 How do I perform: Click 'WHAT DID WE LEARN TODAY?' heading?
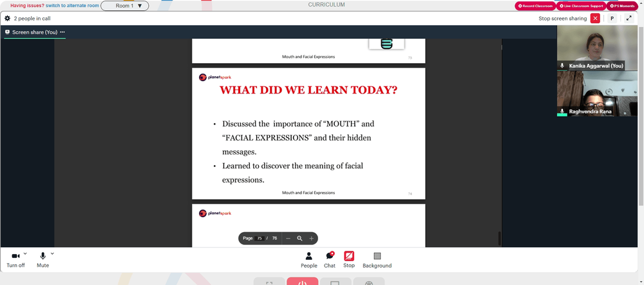[308, 90]
